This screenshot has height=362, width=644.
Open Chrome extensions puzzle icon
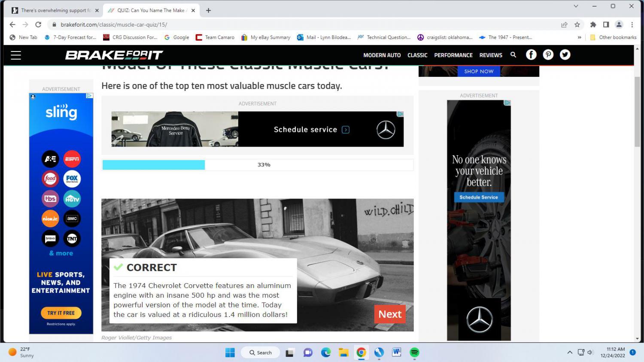pos(593,24)
